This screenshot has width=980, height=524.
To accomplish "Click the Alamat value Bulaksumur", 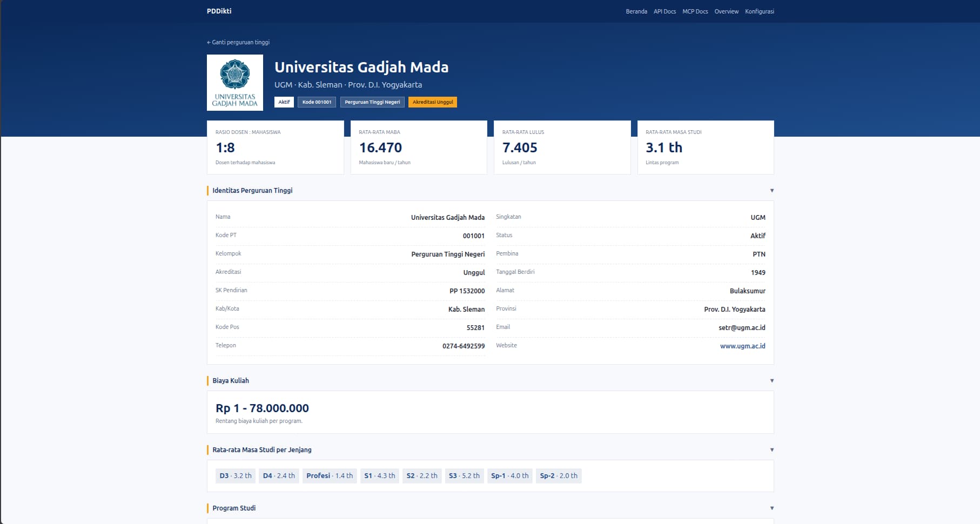I will coord(748,291).
